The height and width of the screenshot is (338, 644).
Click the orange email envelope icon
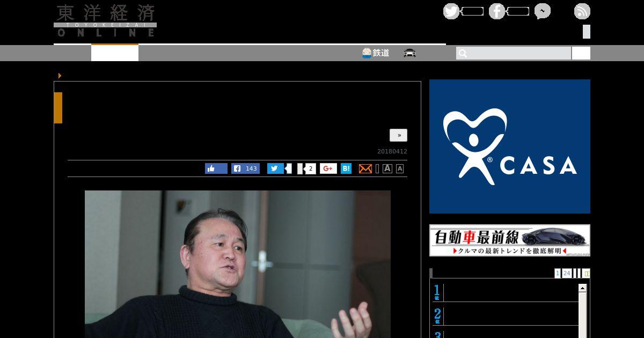[x=365, y=168]
